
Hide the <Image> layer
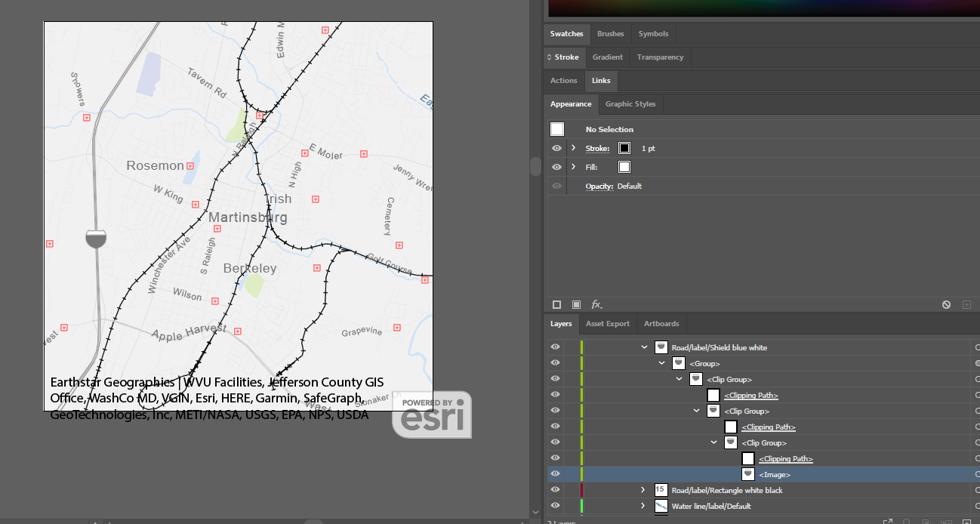[x=555, y=473]
